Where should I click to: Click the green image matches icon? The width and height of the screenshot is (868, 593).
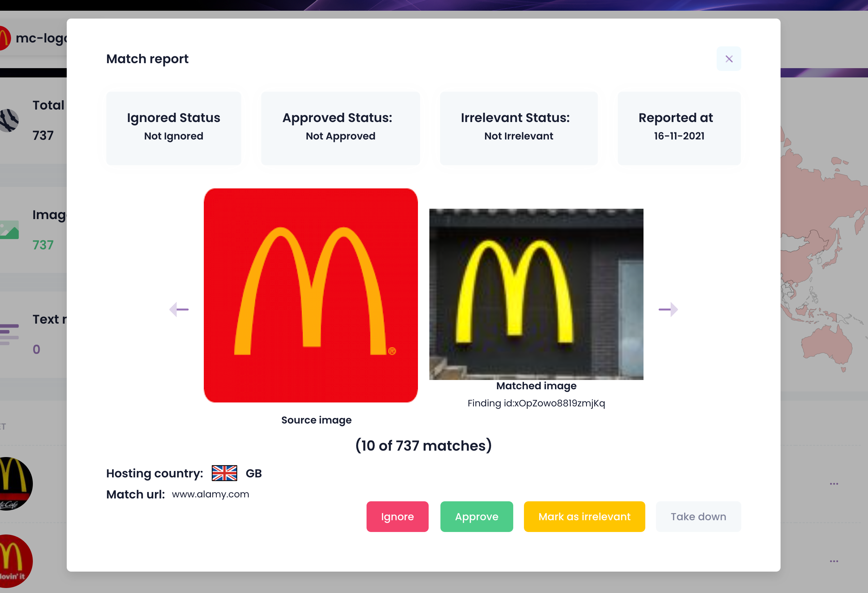(9, 230)
